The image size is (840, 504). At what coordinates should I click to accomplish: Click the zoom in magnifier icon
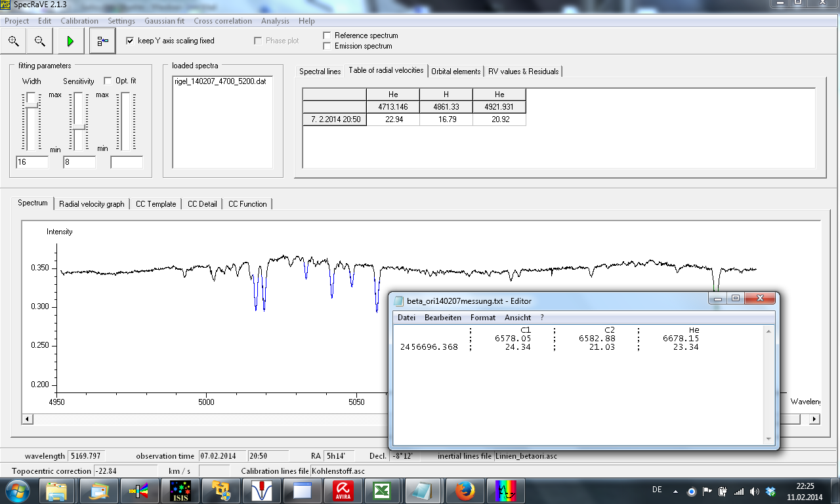tap(13, 41)
